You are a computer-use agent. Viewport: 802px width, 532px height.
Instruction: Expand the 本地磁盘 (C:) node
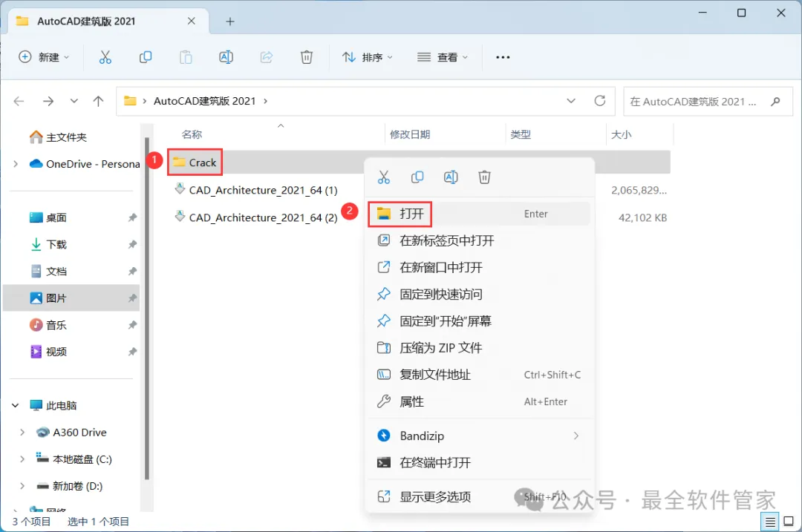22,459
